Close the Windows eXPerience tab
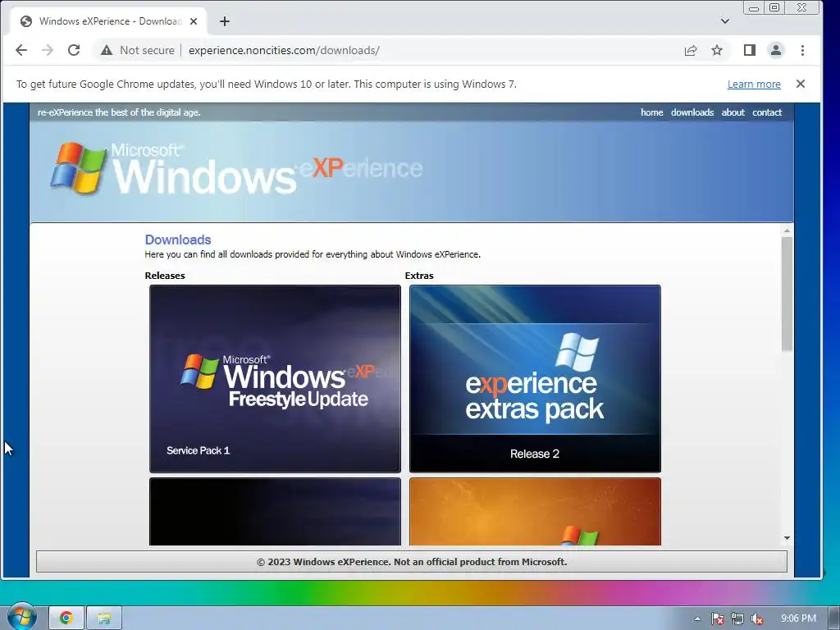Screen dimensions: 840x630 coord(194,21)
